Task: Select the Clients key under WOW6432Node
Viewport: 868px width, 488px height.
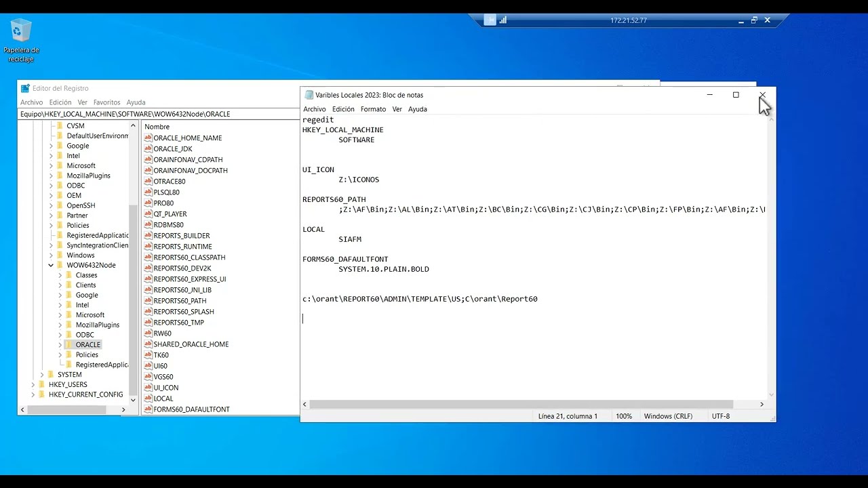Action: pos(85,285)
